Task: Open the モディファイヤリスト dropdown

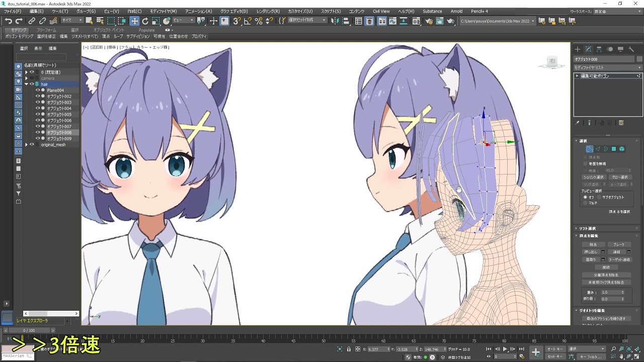Action: (608, 67)
